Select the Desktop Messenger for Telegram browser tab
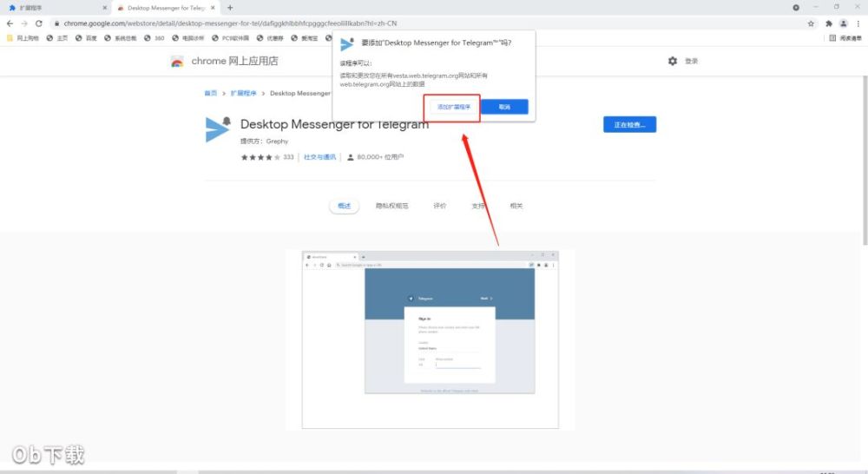The image size is (868, 474). (x=166, y=8)
